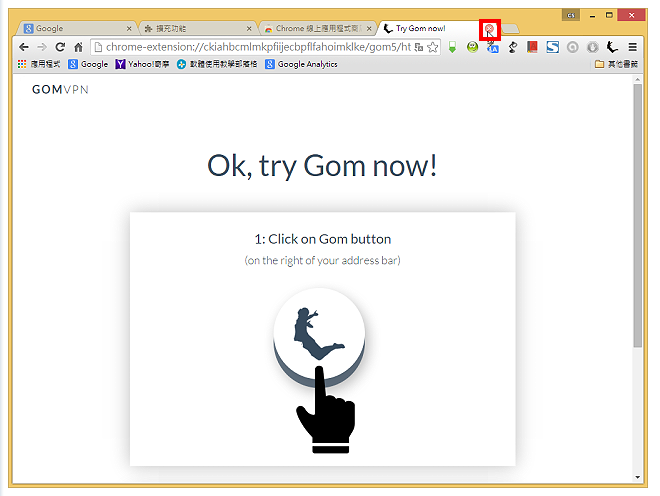
Task: Close the Chrome web store tab
Action: click(369, 29)
